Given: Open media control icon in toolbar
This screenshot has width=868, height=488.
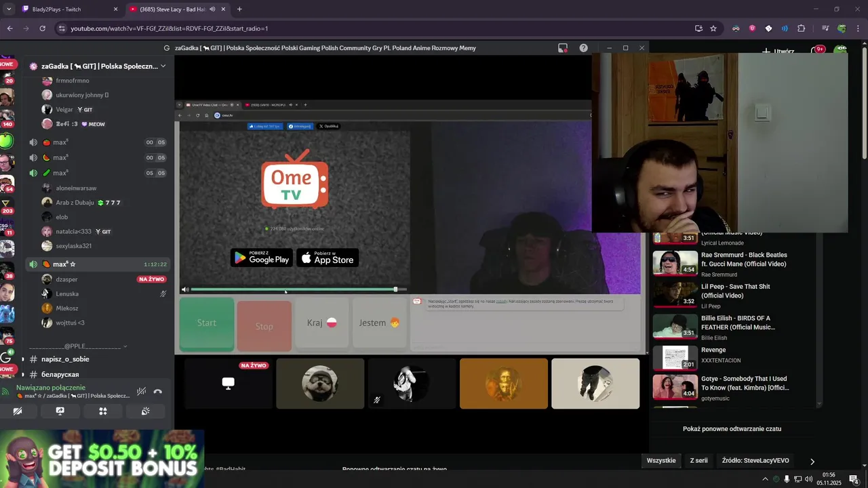Looking at the screenshot, I should 825,28.
